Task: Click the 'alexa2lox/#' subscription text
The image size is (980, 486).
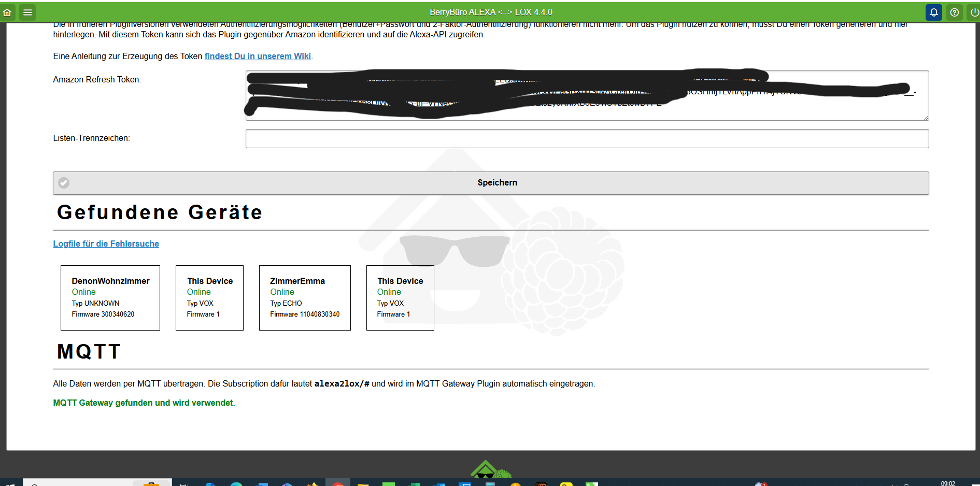Action: [x=342, y=384]
